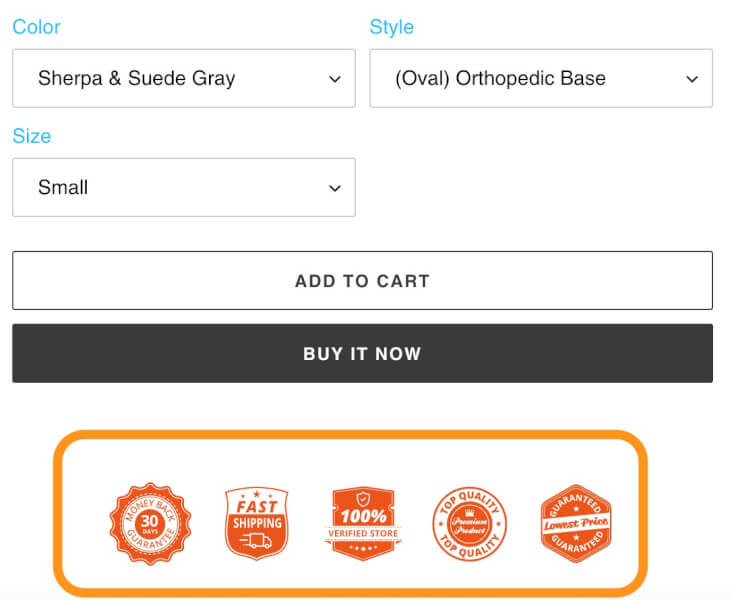The width and height of the screenshot is (732, 600).
Task: Click the Size label
Action: coord(32,136)
